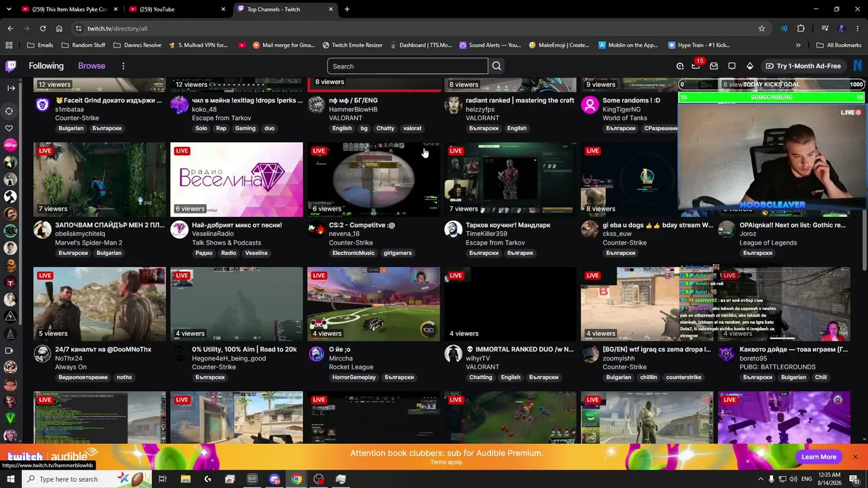The width and height of the screenshot is (868, 488).
Task: Go to the Twitch home logo
Action: 11,66
